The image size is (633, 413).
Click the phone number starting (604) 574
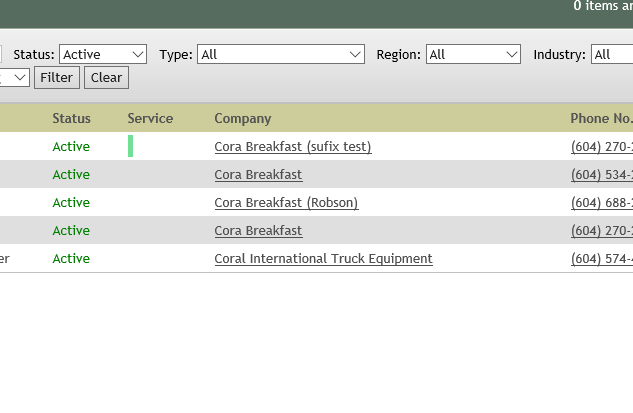(x=601, y=258)
